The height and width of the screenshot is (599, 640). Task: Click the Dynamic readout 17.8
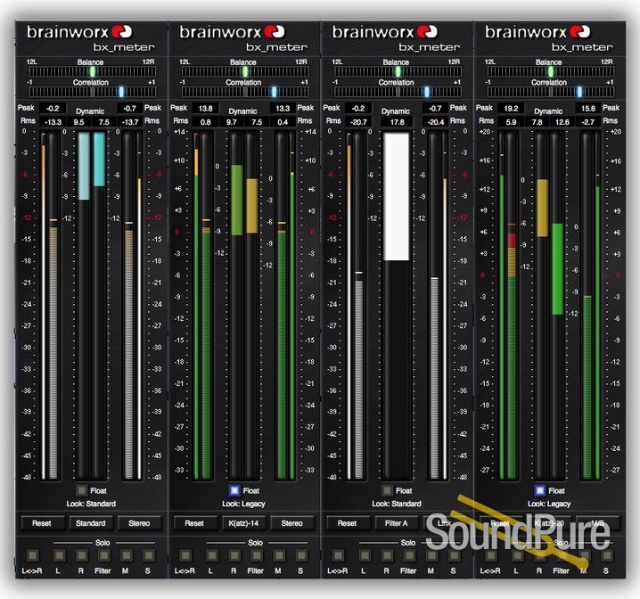[397, 122]
